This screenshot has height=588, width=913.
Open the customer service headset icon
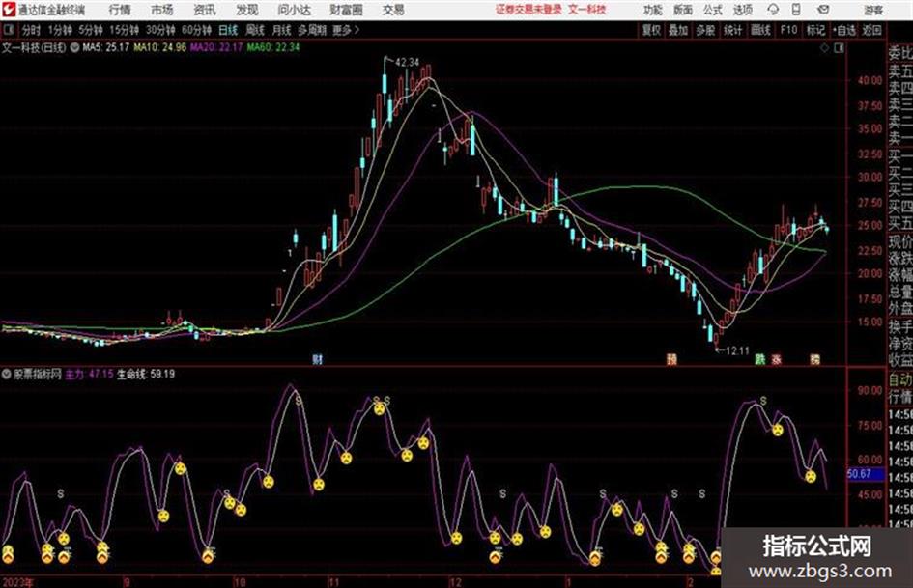pyautogui.click(x=773, y=10)
